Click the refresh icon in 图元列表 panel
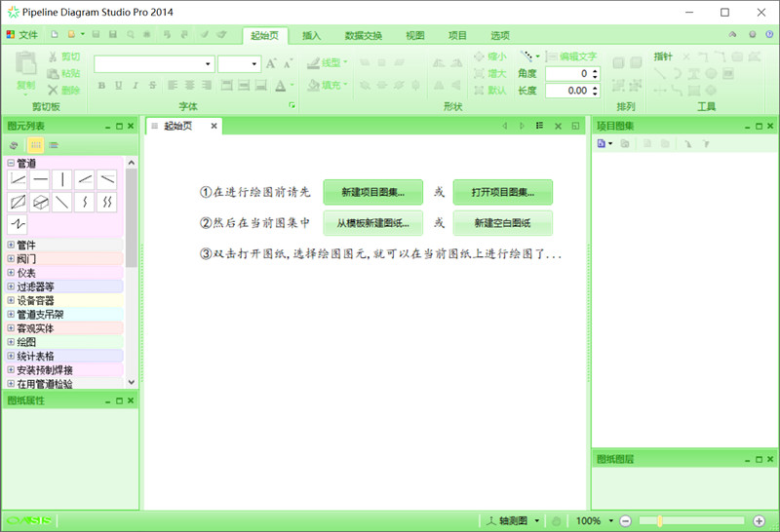 coord(14,145)
